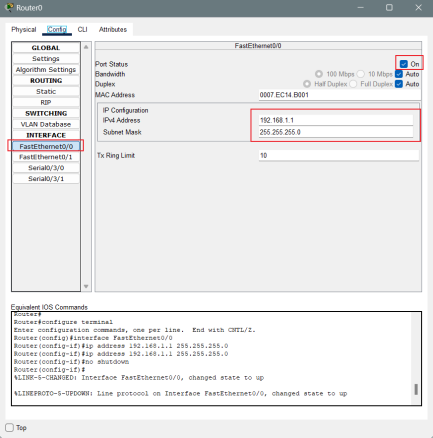Click the IOS commands scrollbar thumb
433x438 pixels.
416,389
